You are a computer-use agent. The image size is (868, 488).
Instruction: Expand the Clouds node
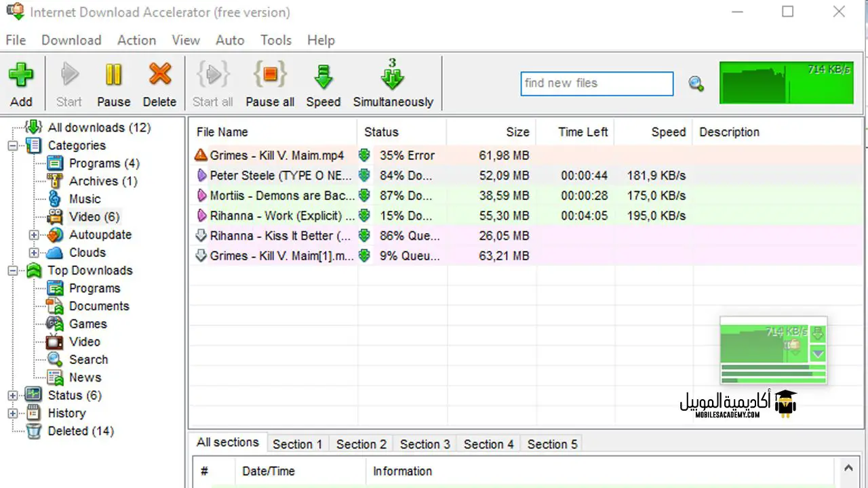pyautogui.click(x=34, y=253)
